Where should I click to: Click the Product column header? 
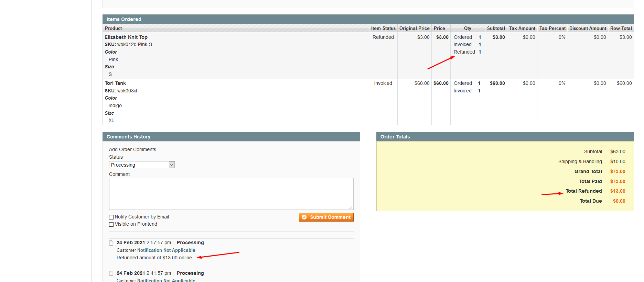coord(114,28)
